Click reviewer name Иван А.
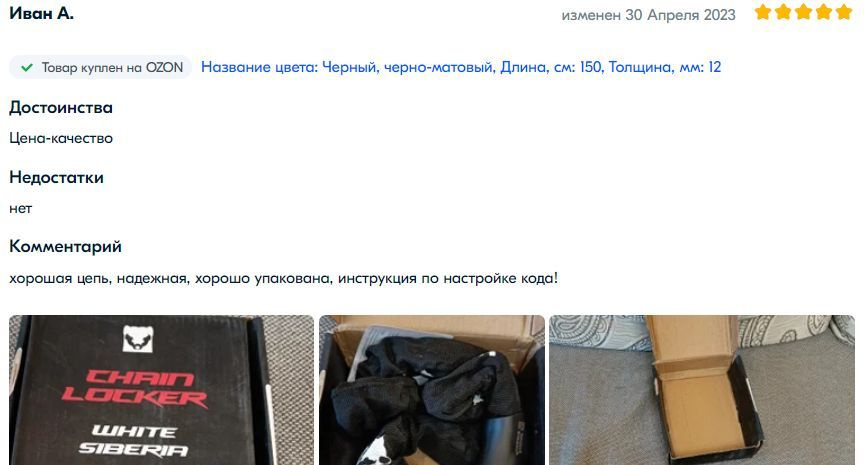This screenshot has height=465, width=867. point(41,13)
